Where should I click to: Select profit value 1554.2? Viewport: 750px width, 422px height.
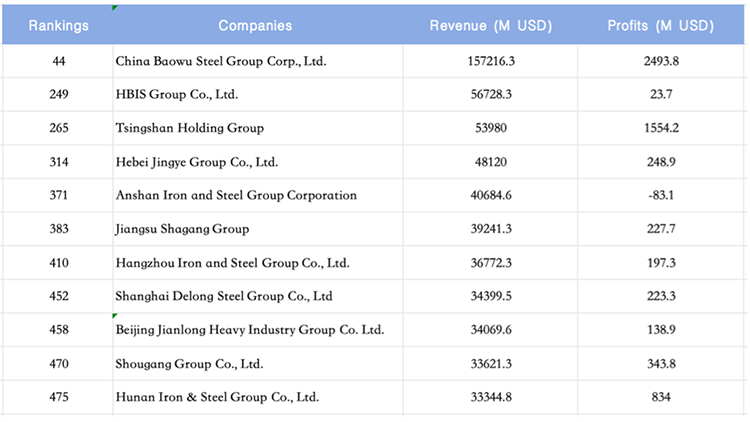661,128
